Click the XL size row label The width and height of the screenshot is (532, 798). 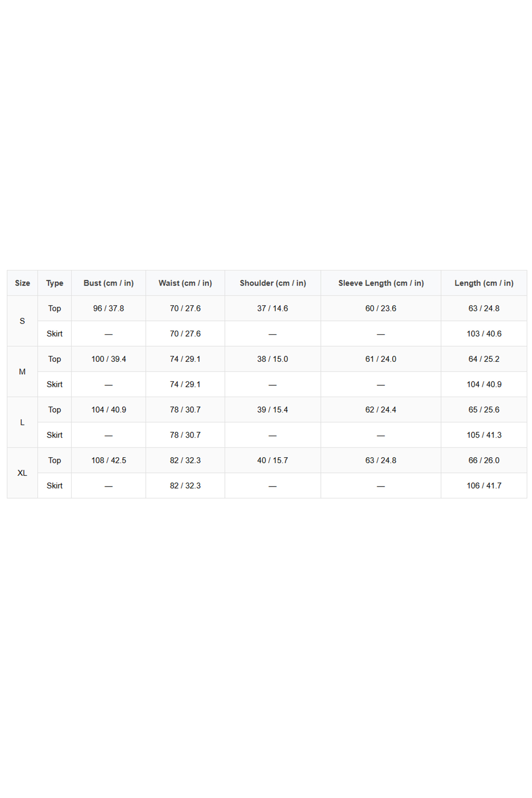point(22,473)
